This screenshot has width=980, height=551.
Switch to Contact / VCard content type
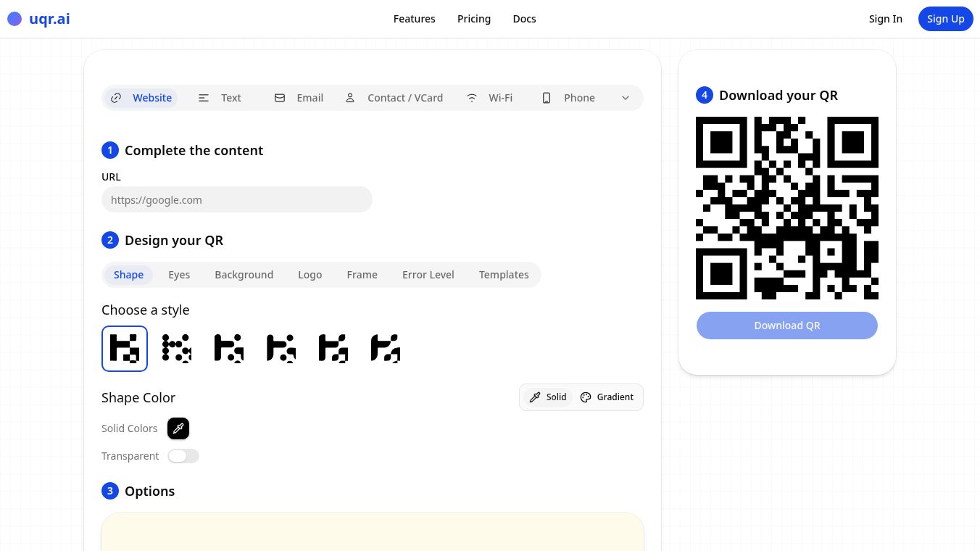tap(394, 98)
